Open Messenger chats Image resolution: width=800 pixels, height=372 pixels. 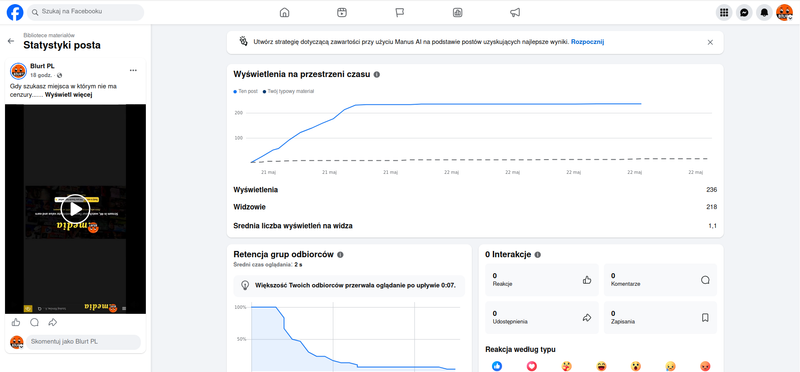pos(744,13)
